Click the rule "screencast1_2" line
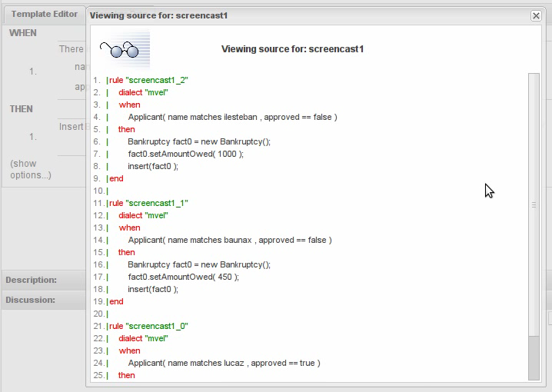 (148, 80)
